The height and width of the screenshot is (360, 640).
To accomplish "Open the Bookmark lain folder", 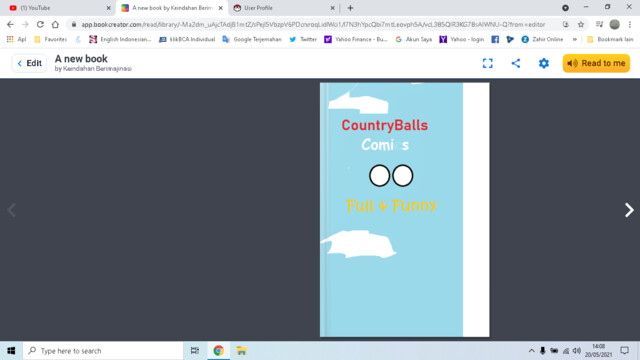I will pyautogui.click(x=610, y=39).
